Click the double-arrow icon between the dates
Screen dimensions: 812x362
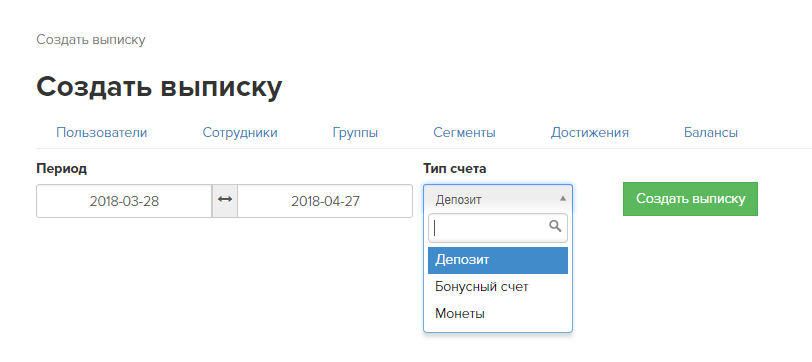tap(225, 199)
